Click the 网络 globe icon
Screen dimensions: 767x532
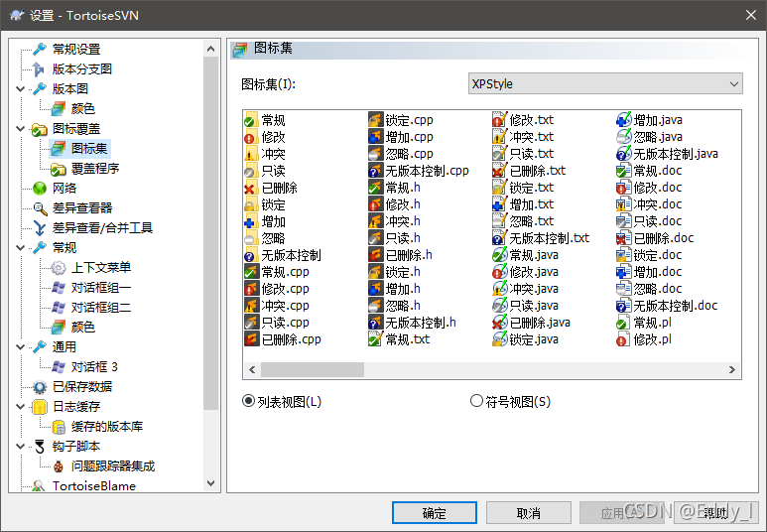pyautogui.click(x=39, y=188)
